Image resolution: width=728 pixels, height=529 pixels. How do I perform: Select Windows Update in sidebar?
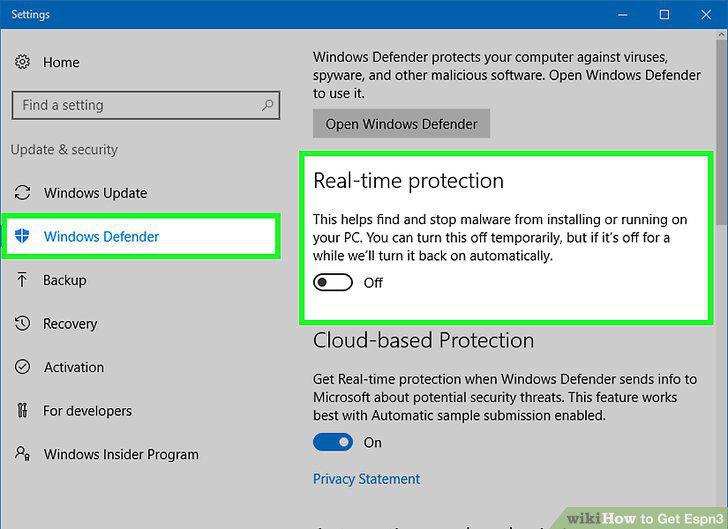(96, 193)
